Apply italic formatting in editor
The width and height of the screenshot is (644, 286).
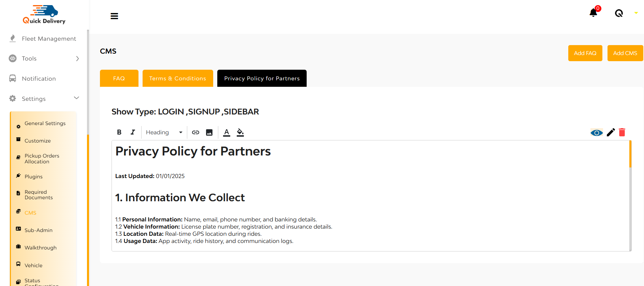tap(133, 132)
